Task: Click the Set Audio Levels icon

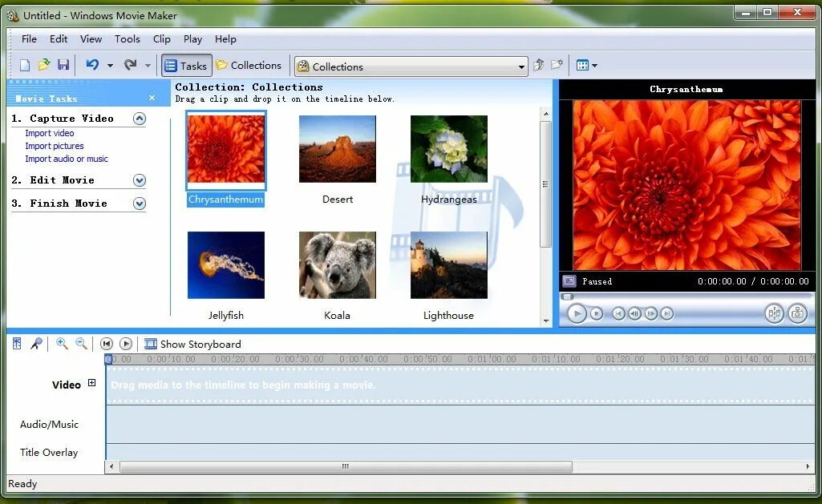Action: [17, 344]
